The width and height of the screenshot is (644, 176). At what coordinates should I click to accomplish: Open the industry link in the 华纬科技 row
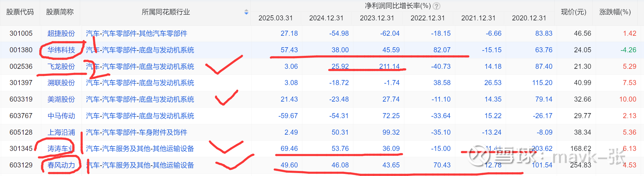(140, 50)
